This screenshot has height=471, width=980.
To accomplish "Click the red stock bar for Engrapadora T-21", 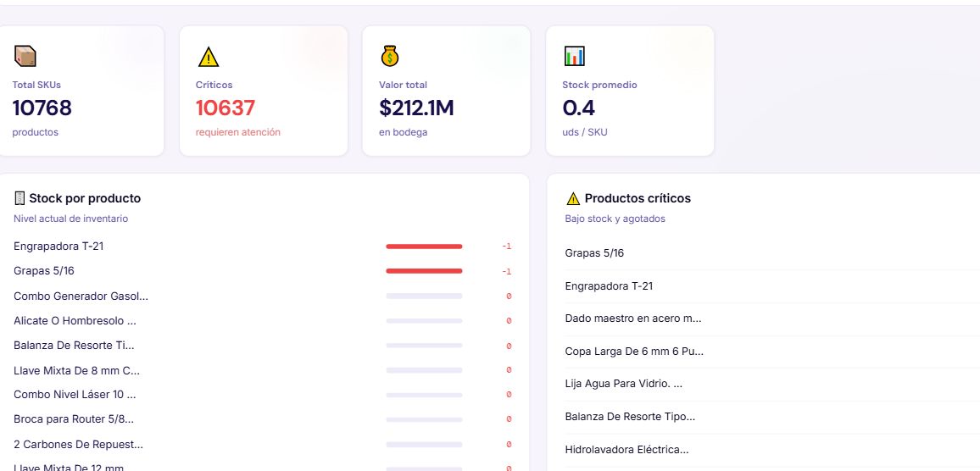I will click(x=424, y=247).
